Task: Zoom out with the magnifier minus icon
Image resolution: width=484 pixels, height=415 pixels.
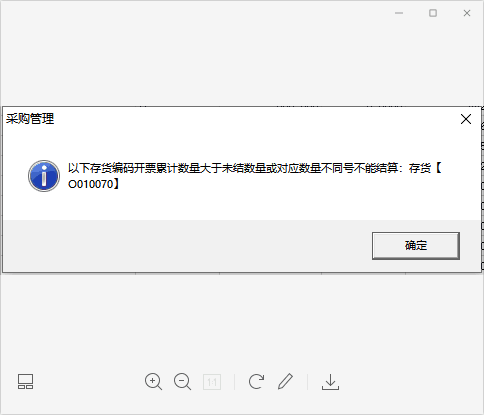Action: pyautogui.click(x=182, y=382)
